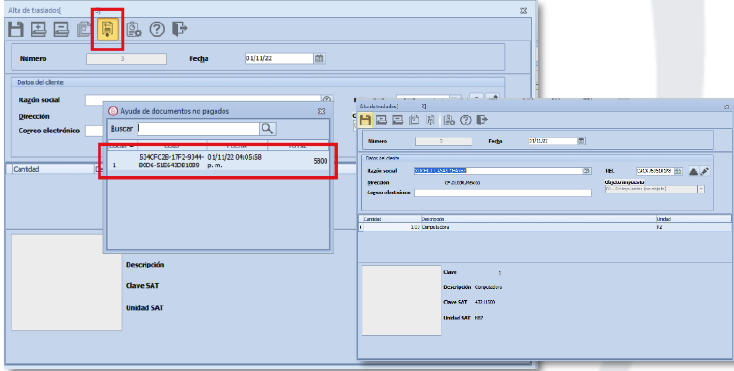Click Correo electrónico field in right window
The height and width of the screenshot is (371, 734).
(503, 193)
